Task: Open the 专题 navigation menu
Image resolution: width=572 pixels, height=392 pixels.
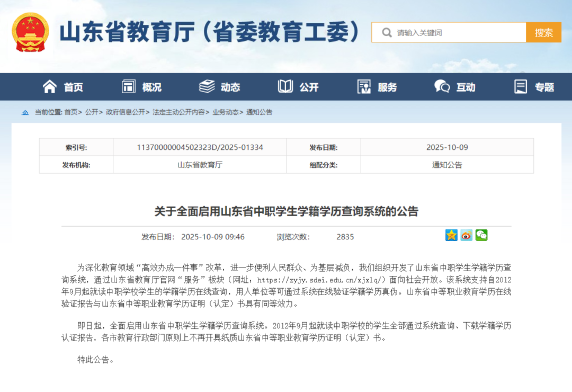Action: [534, 87]
